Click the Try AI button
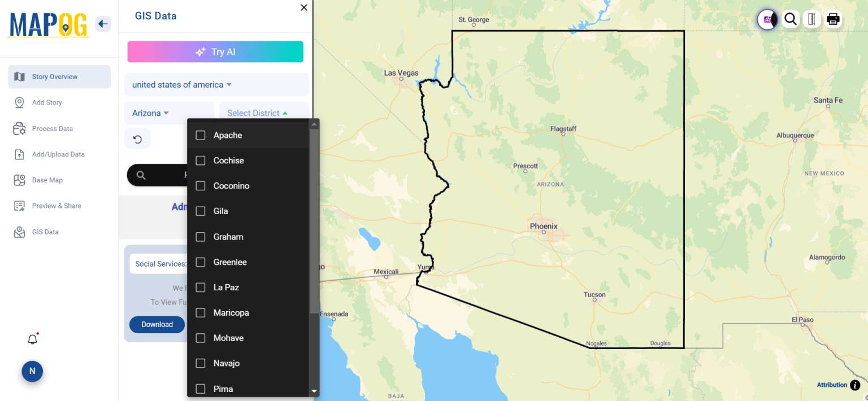 tap(215, 51)
